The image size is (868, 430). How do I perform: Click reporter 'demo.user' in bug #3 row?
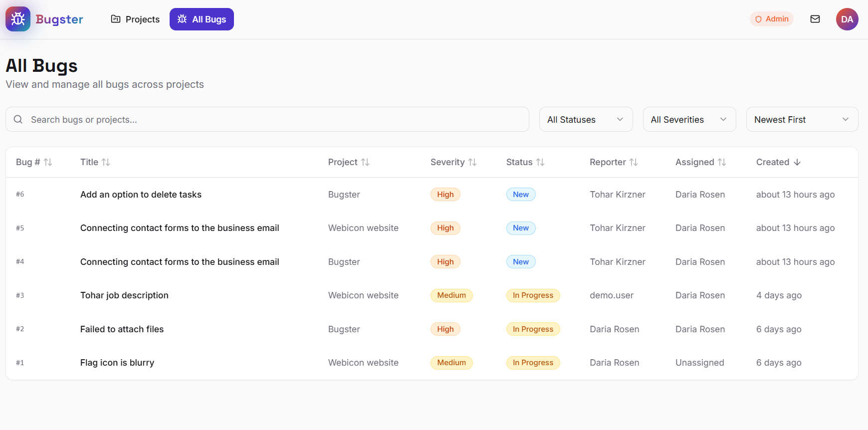point(612,295)
